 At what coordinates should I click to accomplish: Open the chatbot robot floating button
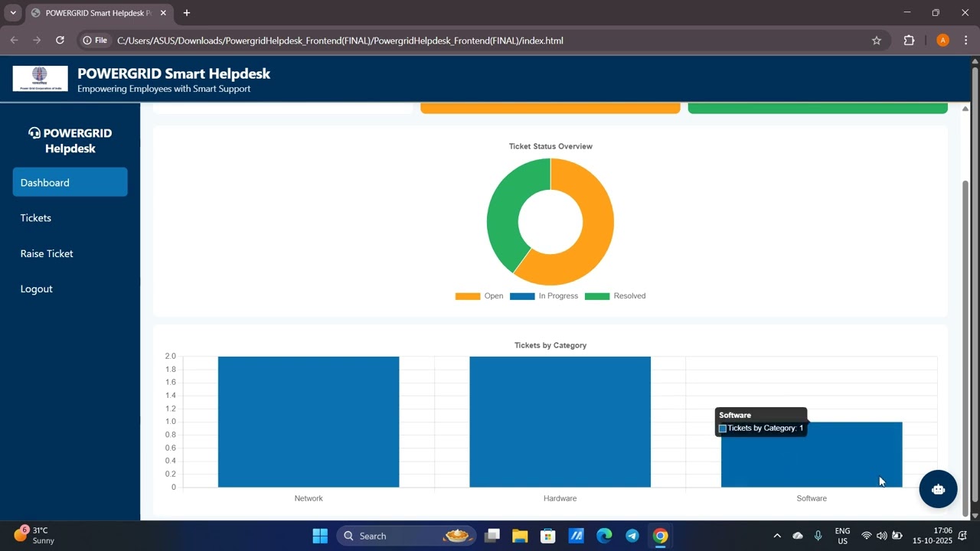(938, 489)
